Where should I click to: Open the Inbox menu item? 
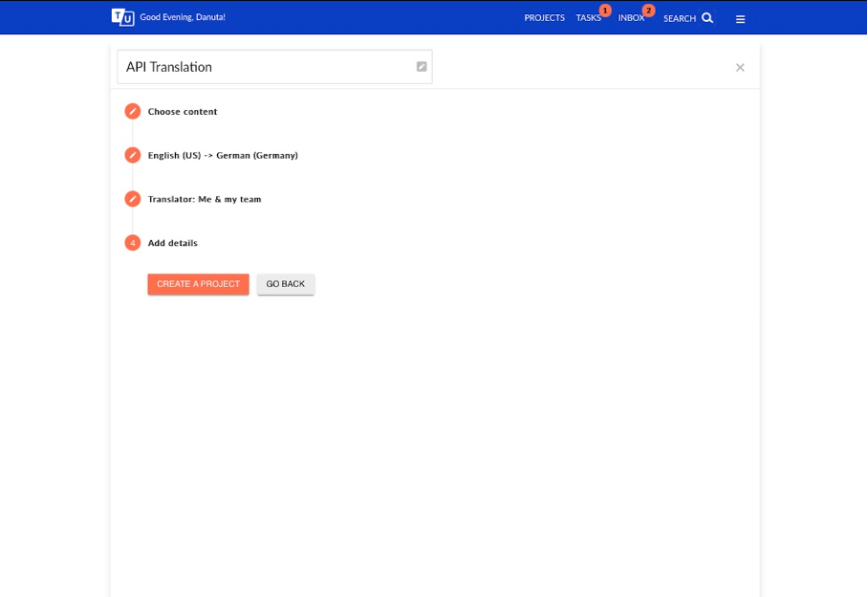coord(631,18)
